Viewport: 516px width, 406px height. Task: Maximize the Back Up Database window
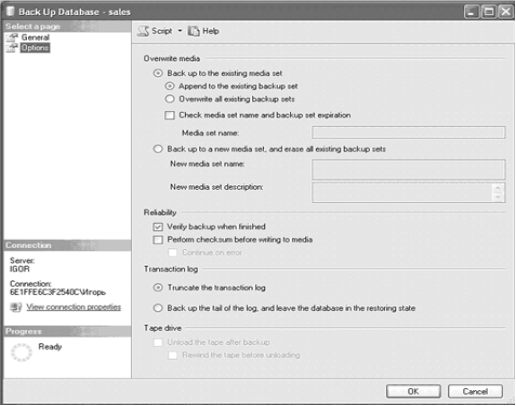point(488,12)
